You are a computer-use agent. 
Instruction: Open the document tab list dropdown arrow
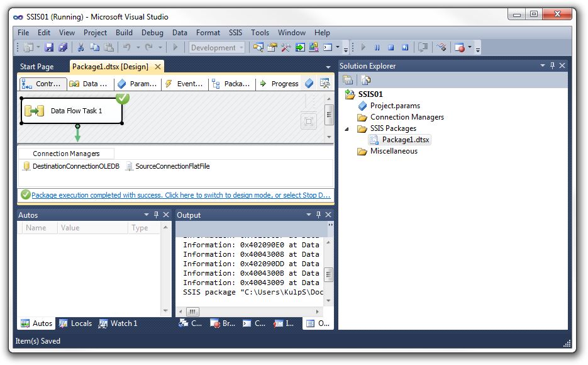328,67
